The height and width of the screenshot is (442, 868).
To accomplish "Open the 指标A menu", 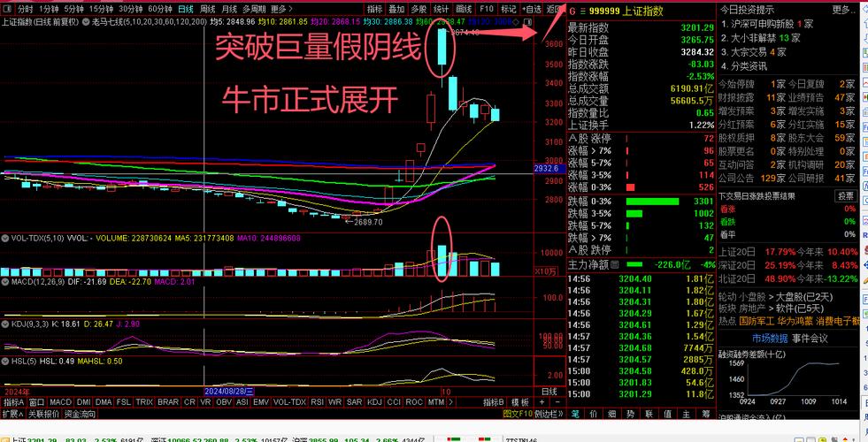I will pyautogui.click(x=14, y=402).
